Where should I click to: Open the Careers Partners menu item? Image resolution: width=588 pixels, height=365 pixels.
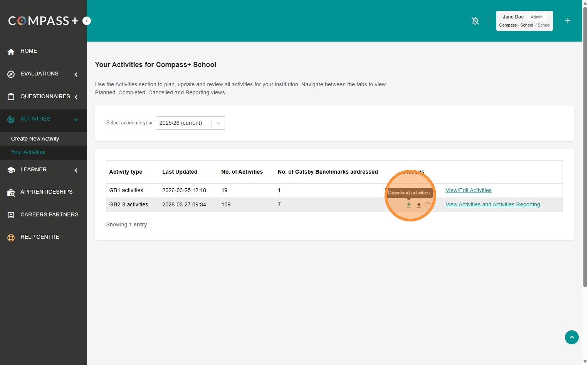point(49,214)
